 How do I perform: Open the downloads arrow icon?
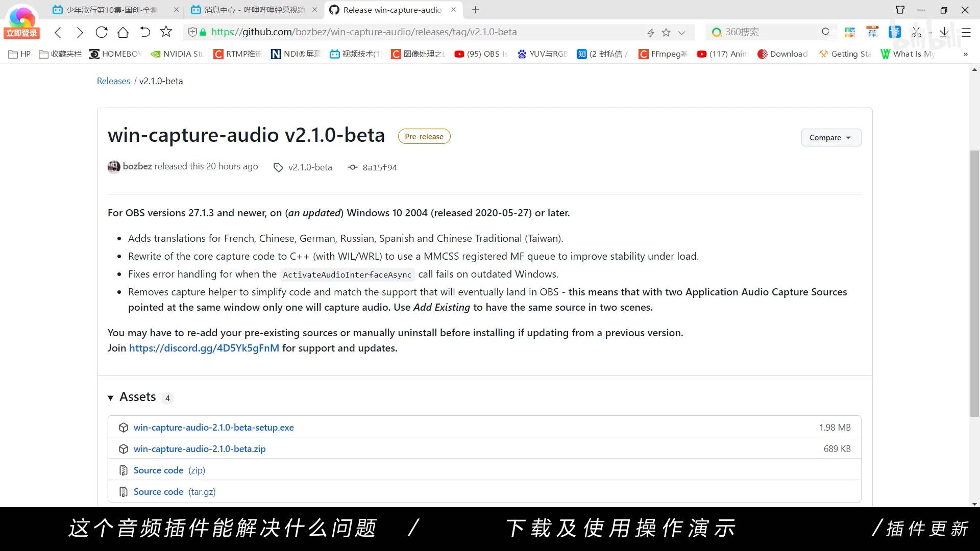click(x=944, y=32)
